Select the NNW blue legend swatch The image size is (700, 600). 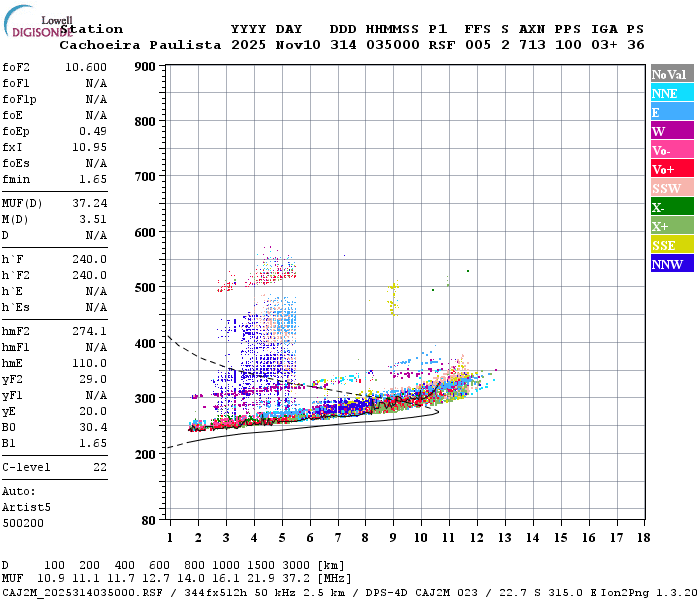pos(672,263)
